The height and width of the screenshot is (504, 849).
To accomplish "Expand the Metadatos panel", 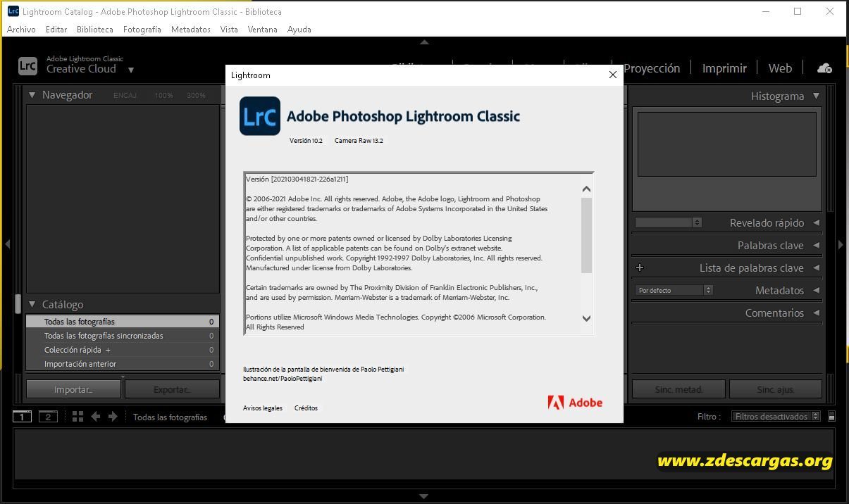I will [x=817, y=290].
